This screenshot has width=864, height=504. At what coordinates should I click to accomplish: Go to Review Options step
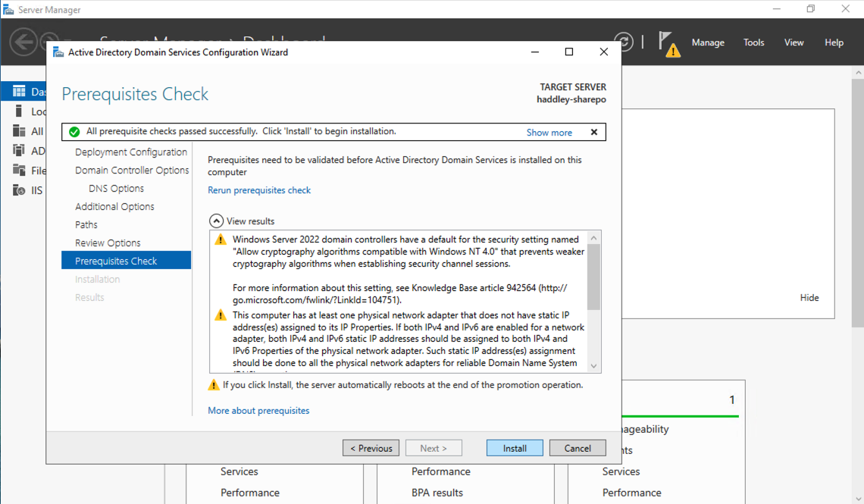pos(108,243)
